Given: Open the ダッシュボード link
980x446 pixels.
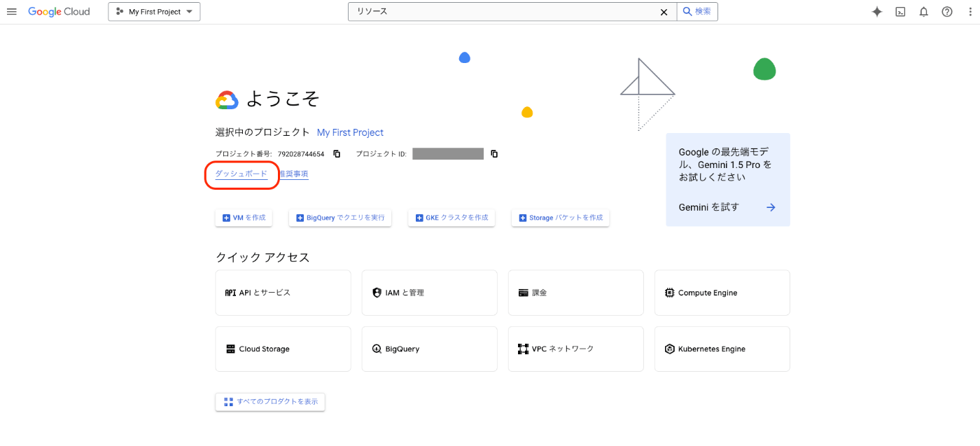Looking at the screenshot, I should tap(241, 174).
